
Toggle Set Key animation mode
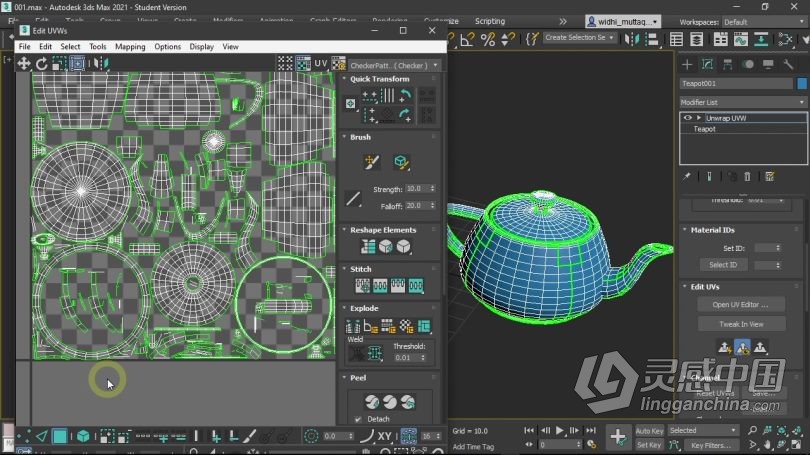pos(649,445)
